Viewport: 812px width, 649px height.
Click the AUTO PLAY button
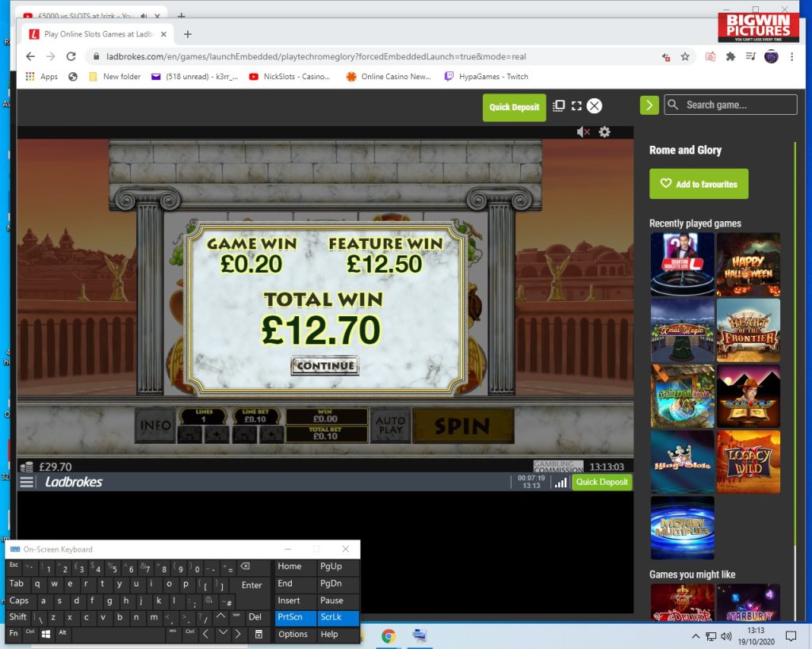click(390, 426)
